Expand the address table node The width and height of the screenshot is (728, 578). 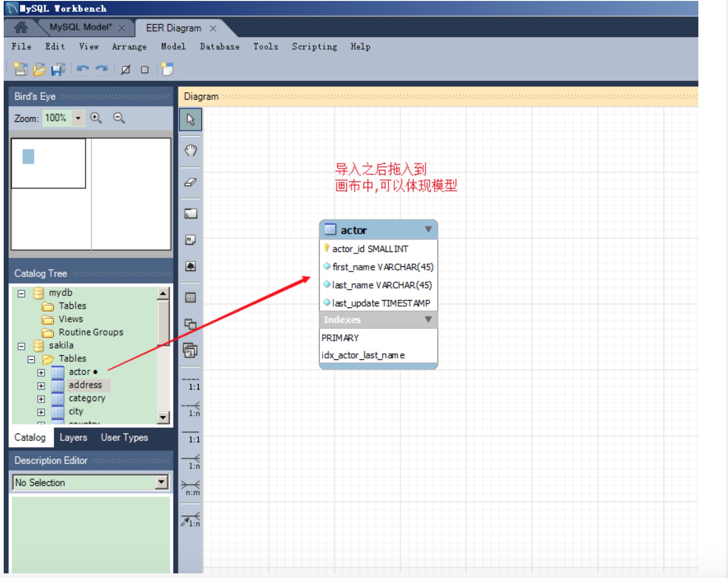[41, 386]
